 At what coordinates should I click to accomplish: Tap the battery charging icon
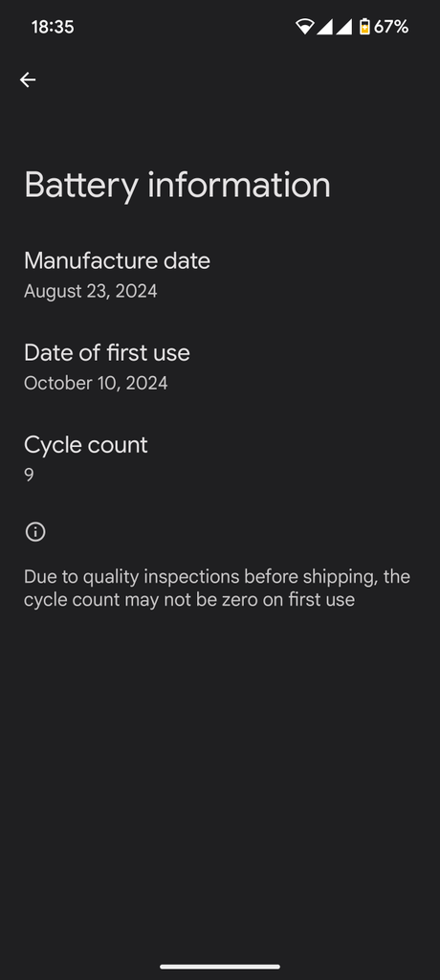(x=364, y=27)
